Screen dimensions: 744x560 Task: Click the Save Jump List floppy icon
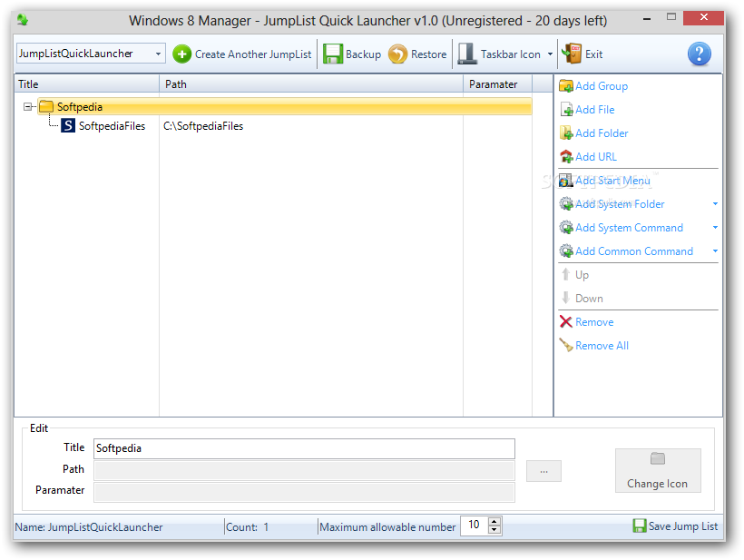(x=640, y=526)
